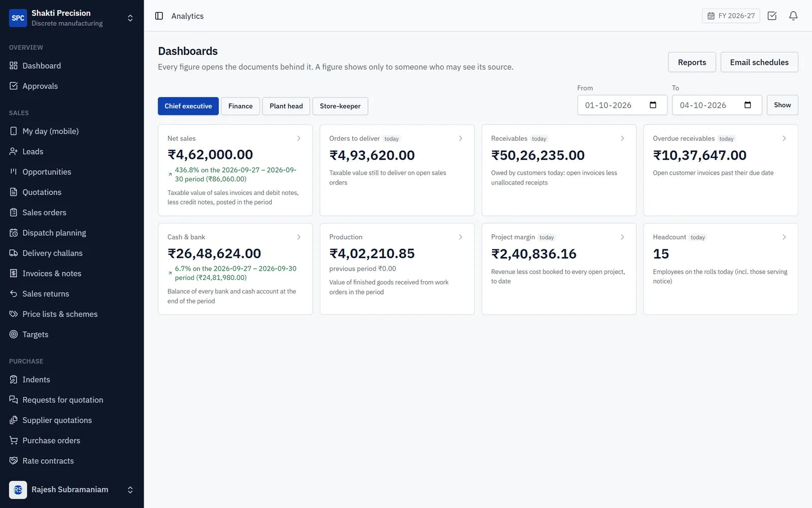
Task: Toggle the sidebar panel icon
Action: pyautogui.click(x=159, y=16)
